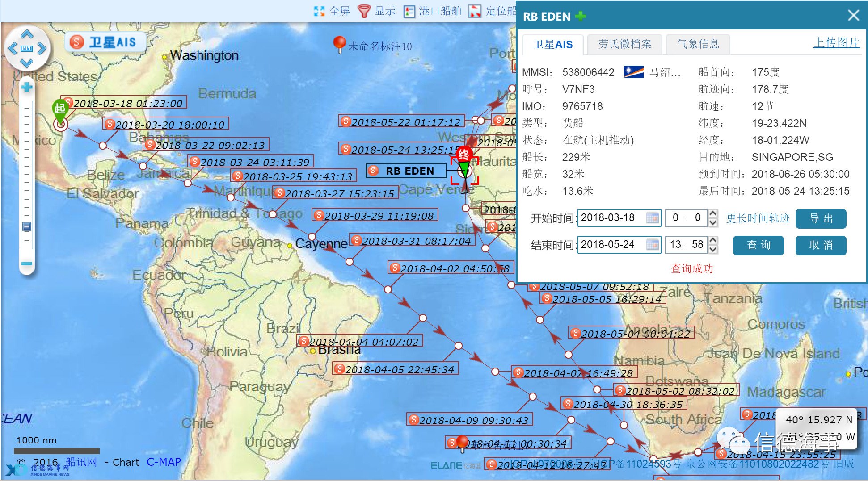Select track point 2018-03-27 15:23:15
Image resolution: width=868 pixels, height=481 pixels.
click(336, 193)
